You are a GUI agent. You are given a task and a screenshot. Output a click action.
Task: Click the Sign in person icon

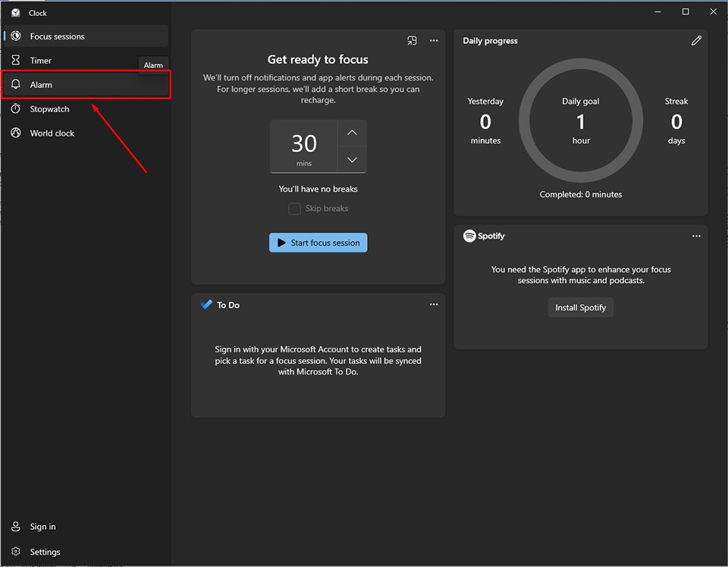[x=16, y=526]
